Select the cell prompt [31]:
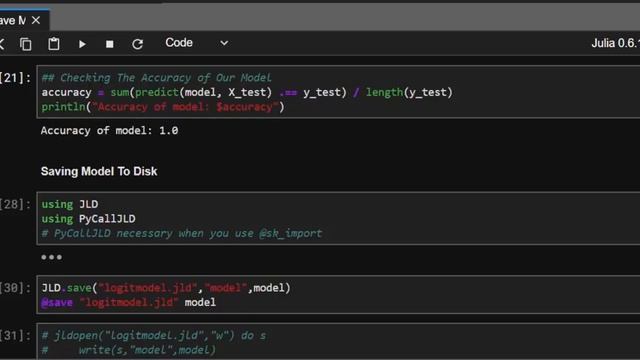 [15, 336]
